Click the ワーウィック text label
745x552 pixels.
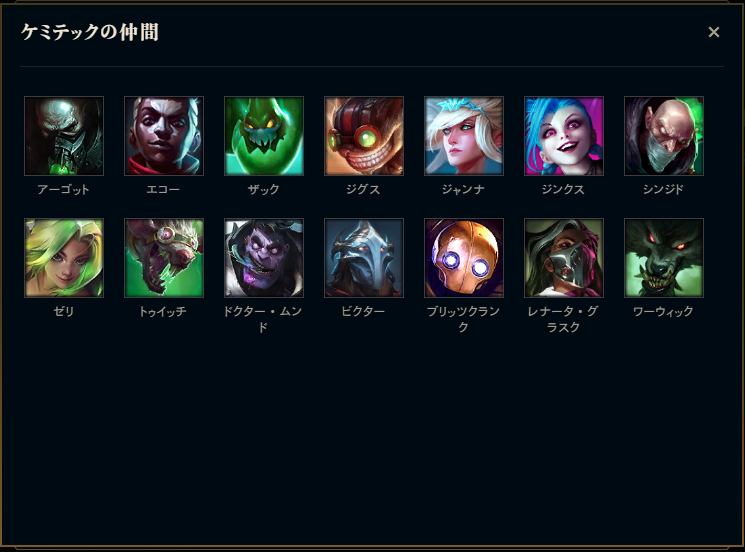[663, 312]
